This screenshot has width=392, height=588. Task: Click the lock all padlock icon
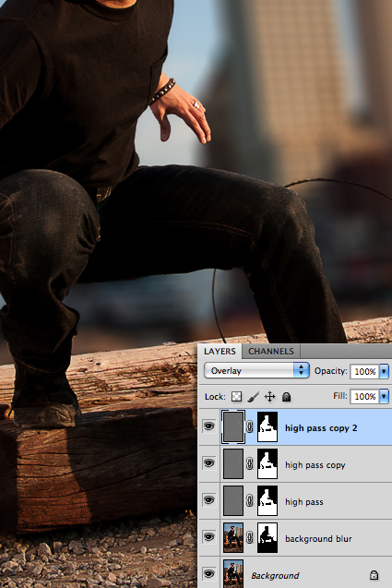tap(286, 396)
